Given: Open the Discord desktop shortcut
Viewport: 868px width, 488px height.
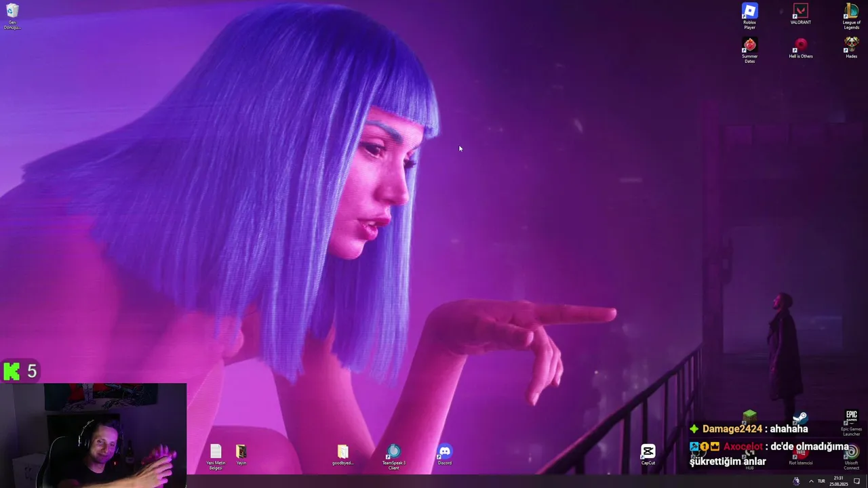Looking at the screenshot, I should tap(444, 455).
